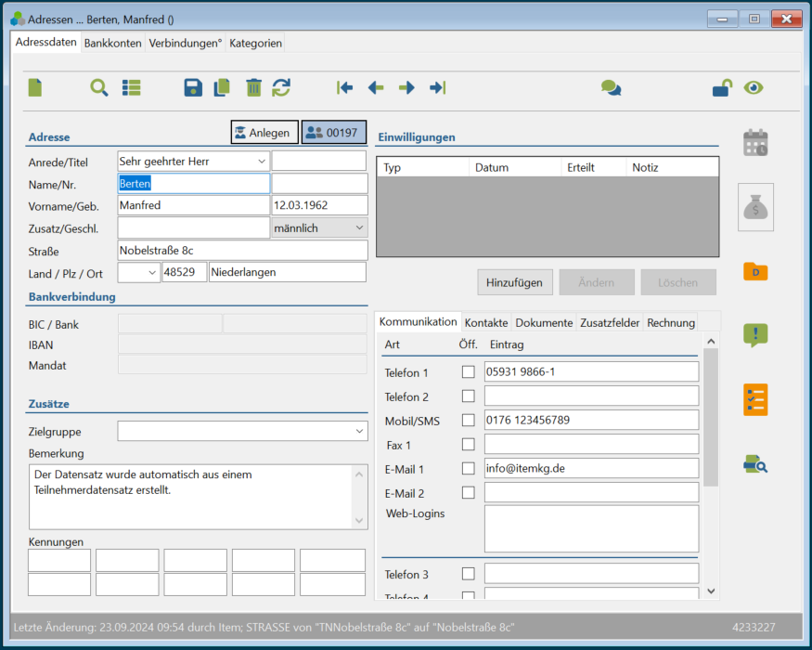Switch to the Verbindungen° tab
Screen dimensions: 812x650
tap(186, 43)
